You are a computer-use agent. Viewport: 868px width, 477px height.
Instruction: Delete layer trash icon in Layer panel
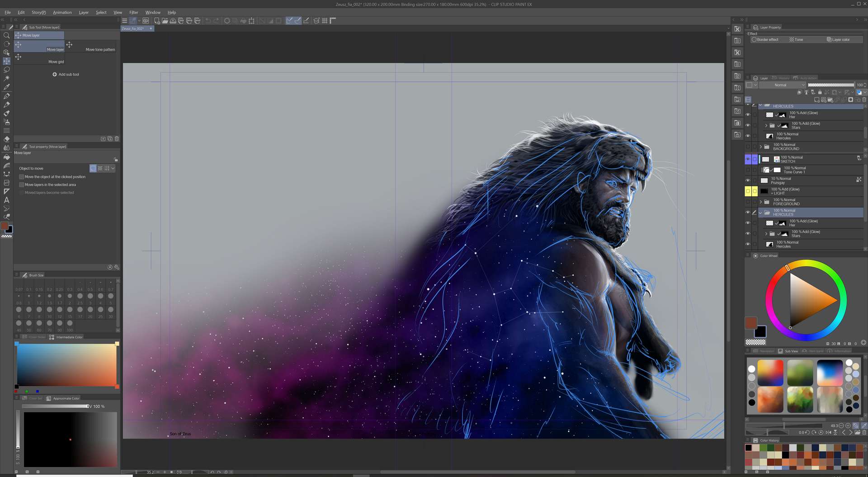pyautogui.click(x=864, y=100)
